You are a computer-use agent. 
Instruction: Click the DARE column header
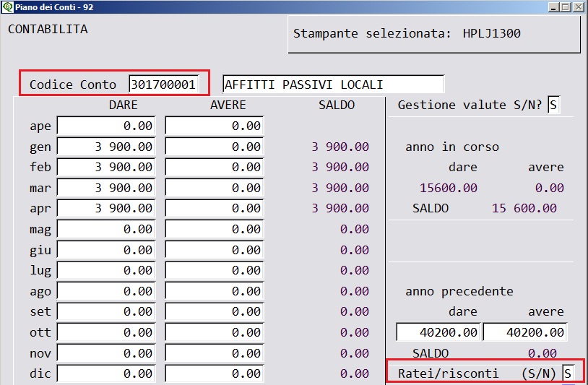pyautogui.click(x=123, y=105)
